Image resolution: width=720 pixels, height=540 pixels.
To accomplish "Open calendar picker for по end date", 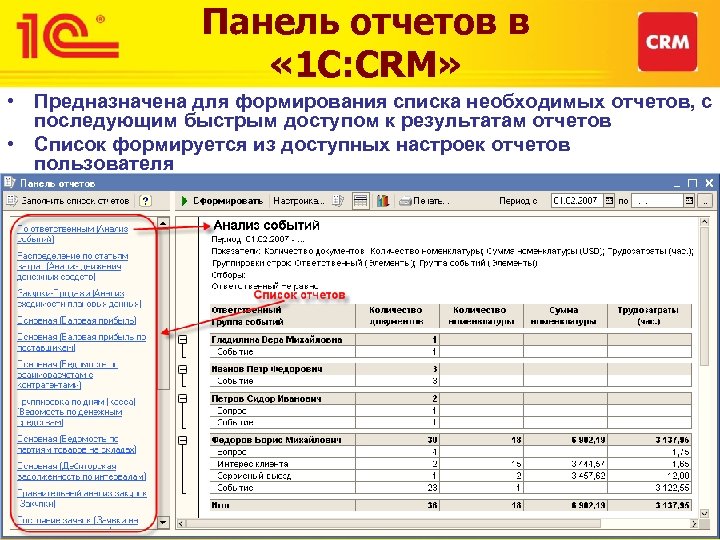I will (x=689, y=201).
